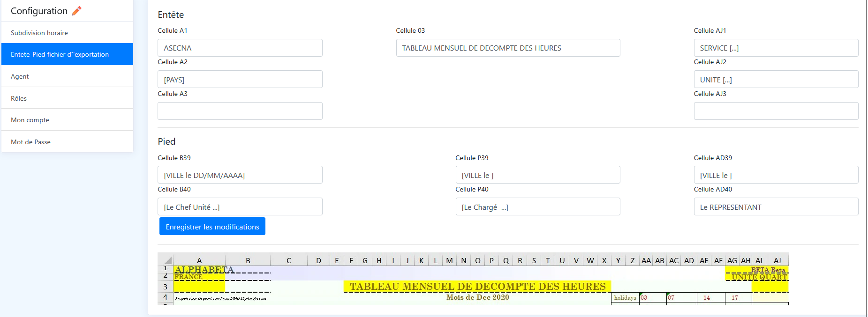Click the empty Cellule A3 field
This screenshot has width=868, height=317.
click(x=240, y=111)
